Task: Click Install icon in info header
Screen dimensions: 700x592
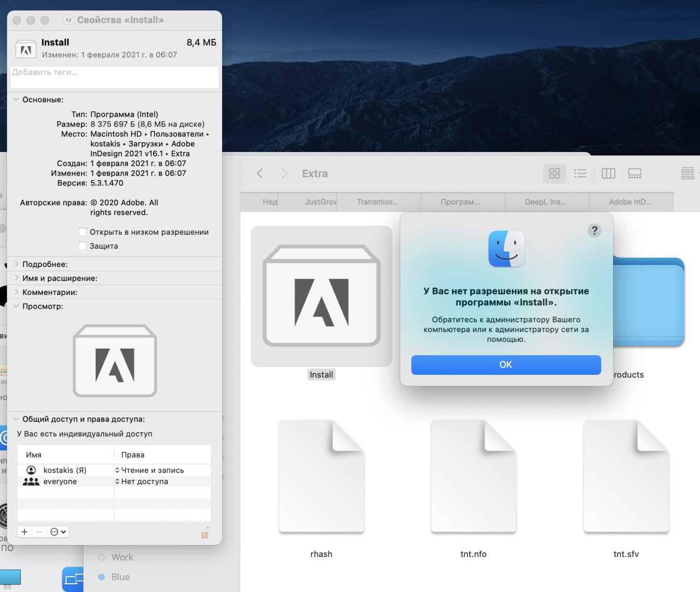Action: pyautogui.click(x=26, y=49)
